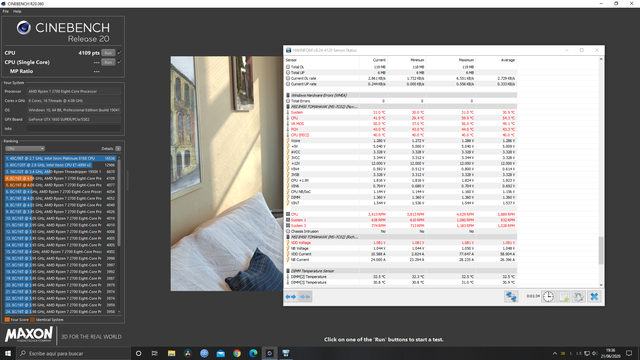Open File Explorer from taskbar
Viewport: 640px width, 360px height.
[x=171, y=353]
